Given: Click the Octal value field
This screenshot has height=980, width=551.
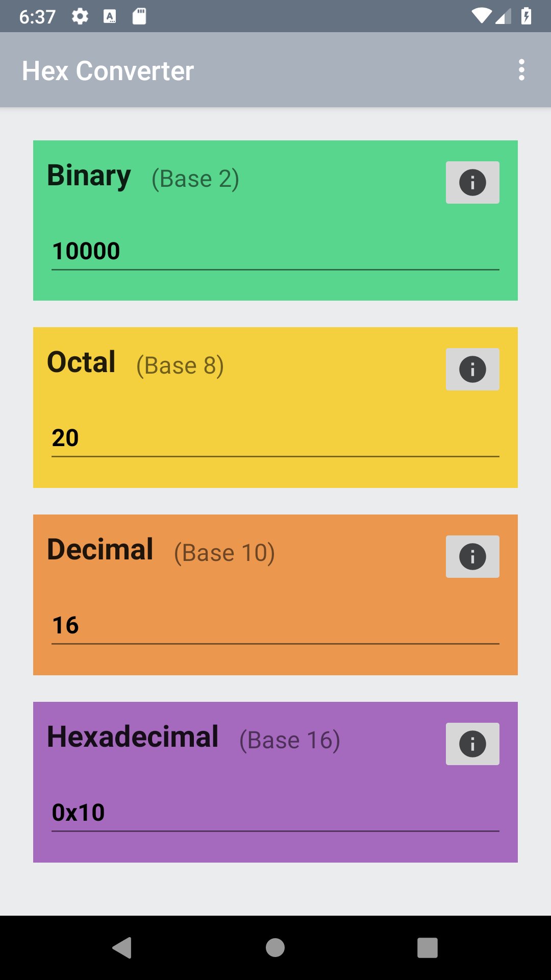Looking at the screenshot, I should [x=275, y=438].
